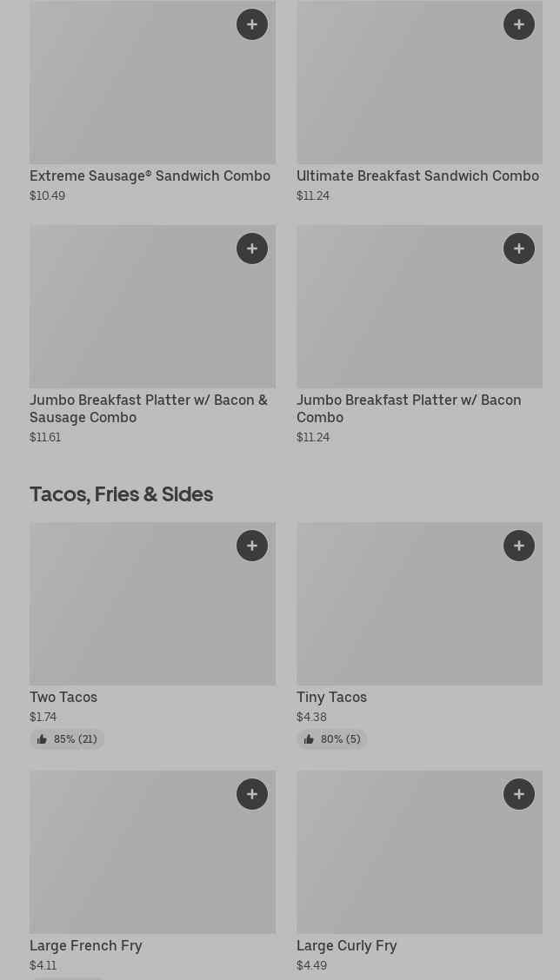
Task: Add Two Tacos to the order
Action: [x=252, y=546]
